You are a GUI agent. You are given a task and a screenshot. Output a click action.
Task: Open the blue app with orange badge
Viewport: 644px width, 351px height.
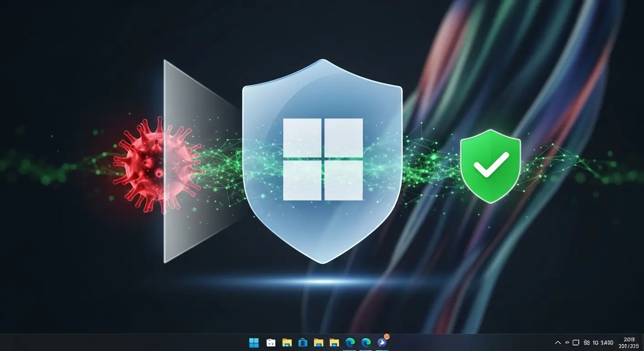[x=382, y=342]
